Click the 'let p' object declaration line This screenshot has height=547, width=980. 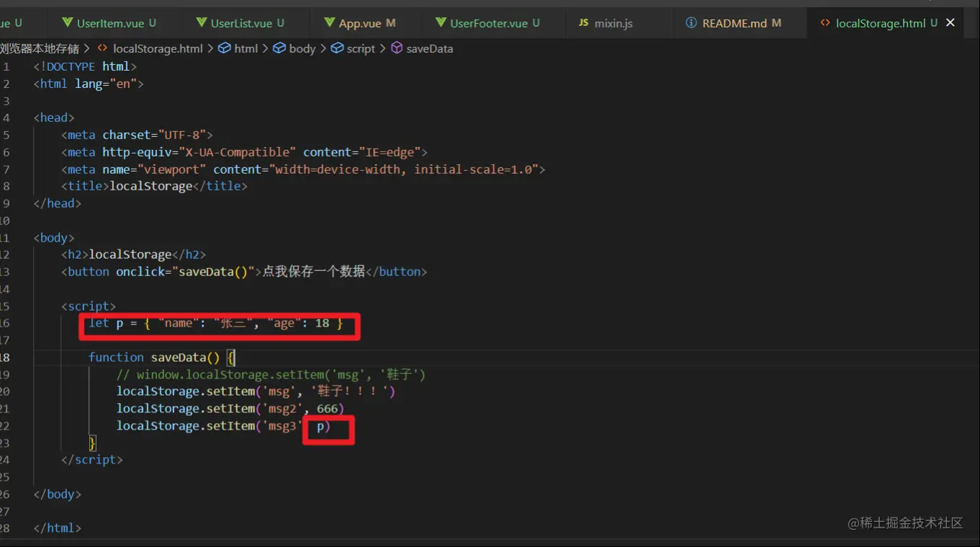[x=216, y=323]
